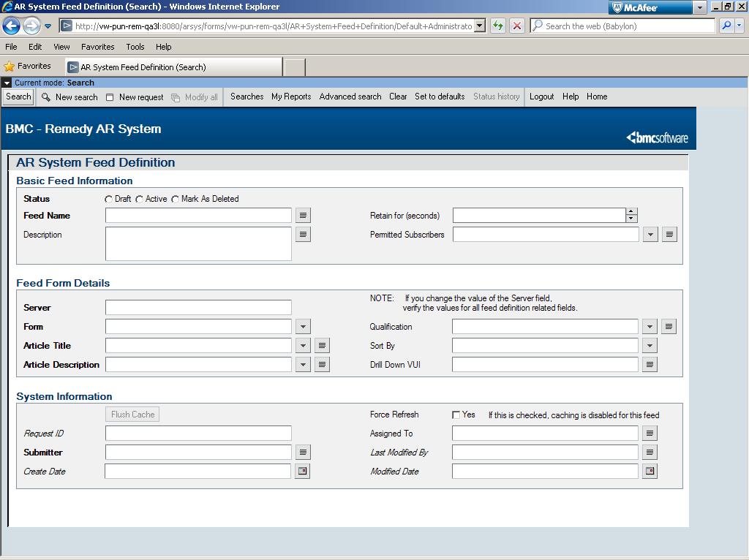Expand the Current mode black arrow
The height and width of the screenshot is (560, 749).
pyautogui.click(x=7, y=83)
